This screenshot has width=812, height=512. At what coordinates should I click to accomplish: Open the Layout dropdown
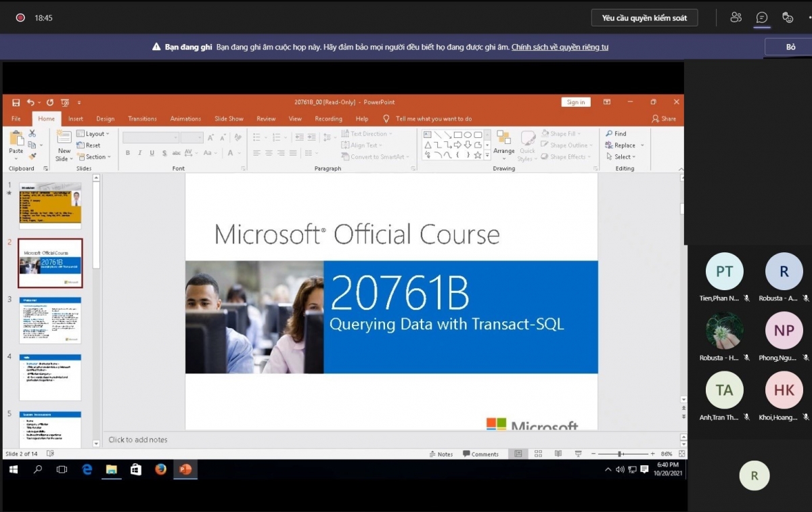coord(94,134)
